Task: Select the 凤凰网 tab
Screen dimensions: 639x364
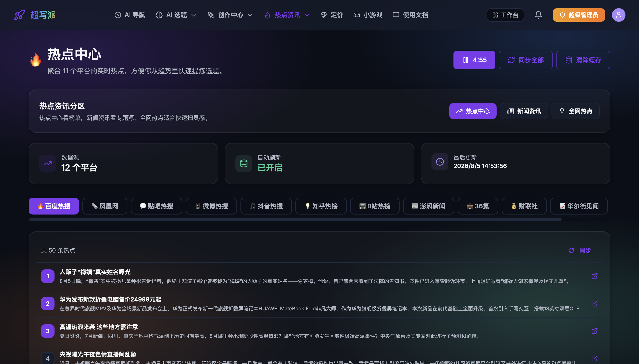Action: (x=105, y=206)
